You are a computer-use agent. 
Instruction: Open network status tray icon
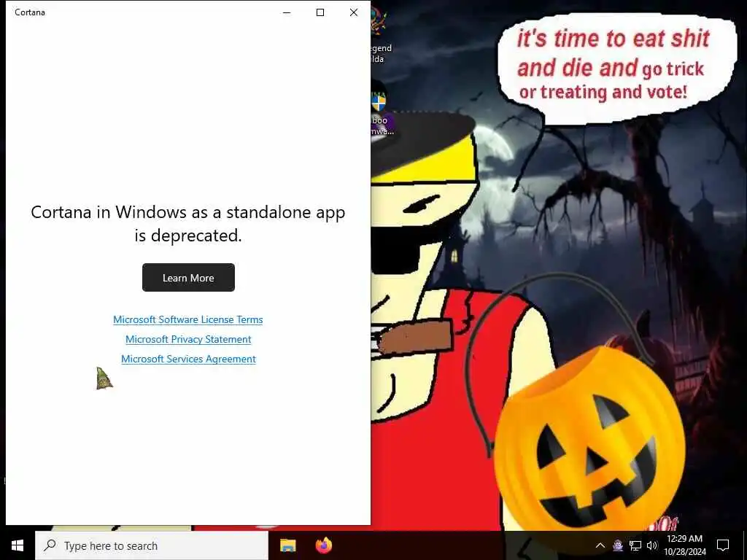coord(635,545)
